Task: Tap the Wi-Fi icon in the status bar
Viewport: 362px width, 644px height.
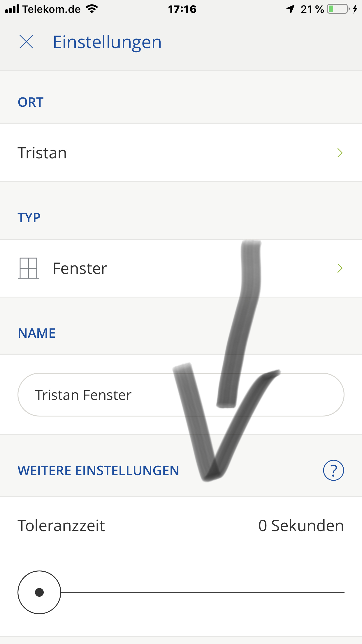Action: [x=92, y=9]
